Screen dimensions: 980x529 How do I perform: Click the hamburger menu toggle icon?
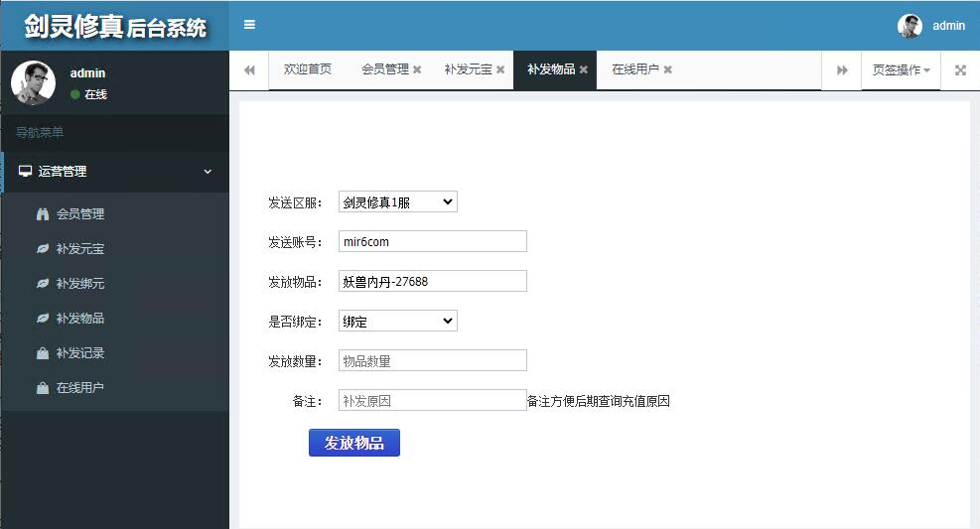249,25
